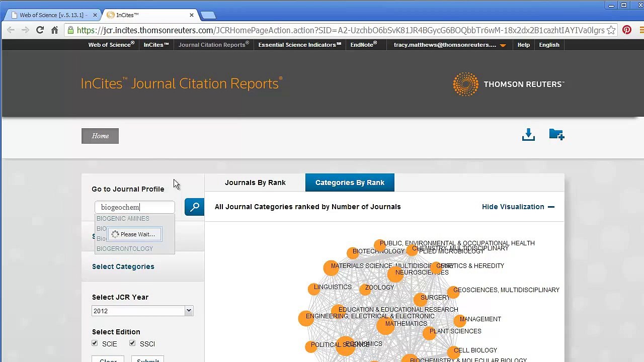This screenshot has width=644, height=362.
Task: Click the CELL BIOLOGY node circle
Action: [453, 352]
